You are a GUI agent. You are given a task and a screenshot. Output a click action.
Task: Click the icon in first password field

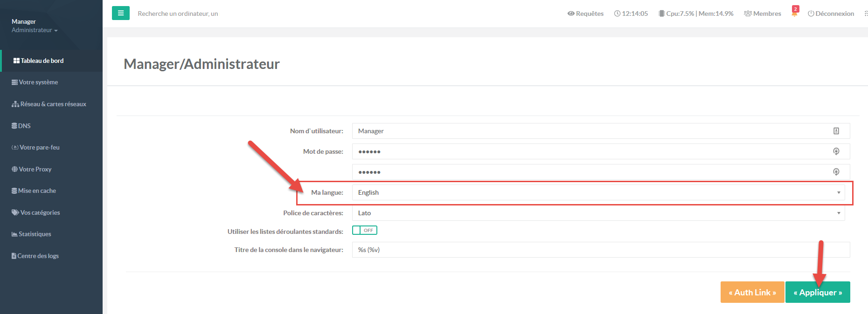coord(836,151)
